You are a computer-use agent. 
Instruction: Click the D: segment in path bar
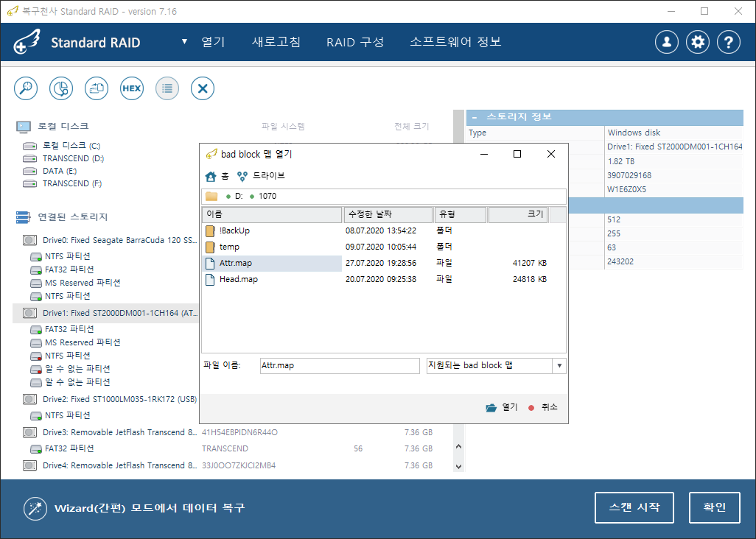pyautogui.click(x=239, y=196)
